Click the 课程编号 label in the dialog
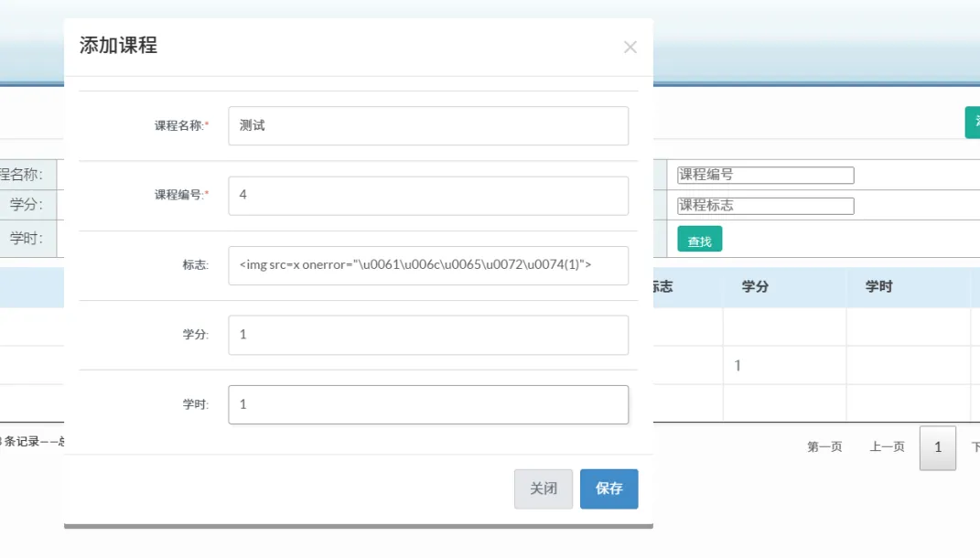Screen dimensions: 980x558 (181, 195)
